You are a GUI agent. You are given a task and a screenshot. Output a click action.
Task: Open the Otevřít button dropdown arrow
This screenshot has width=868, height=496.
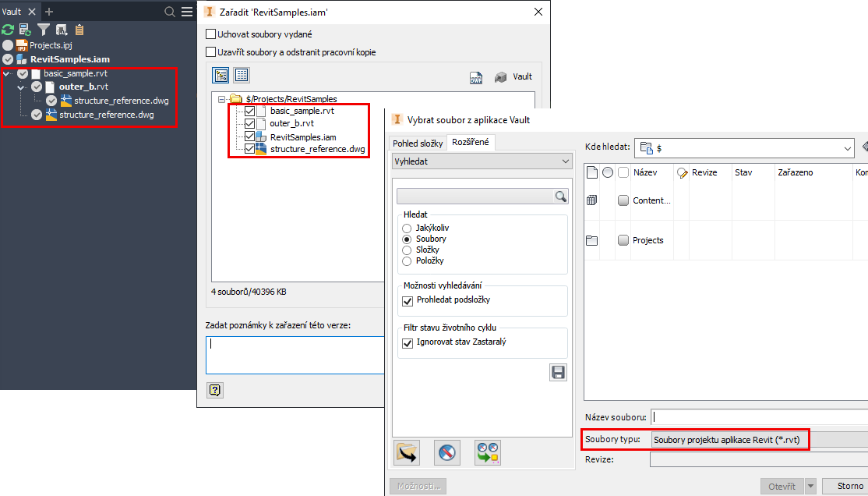coord(810,487)
